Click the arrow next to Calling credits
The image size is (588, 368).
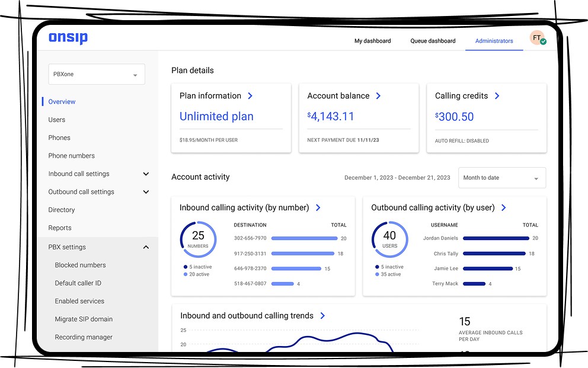click(497, 96)
